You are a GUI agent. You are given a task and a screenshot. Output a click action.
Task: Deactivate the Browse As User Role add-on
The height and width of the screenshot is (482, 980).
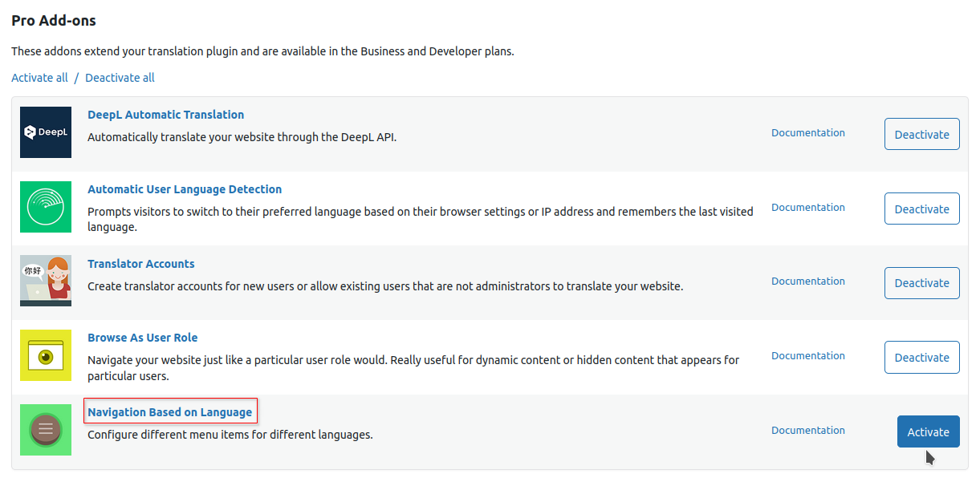(921, 357)
